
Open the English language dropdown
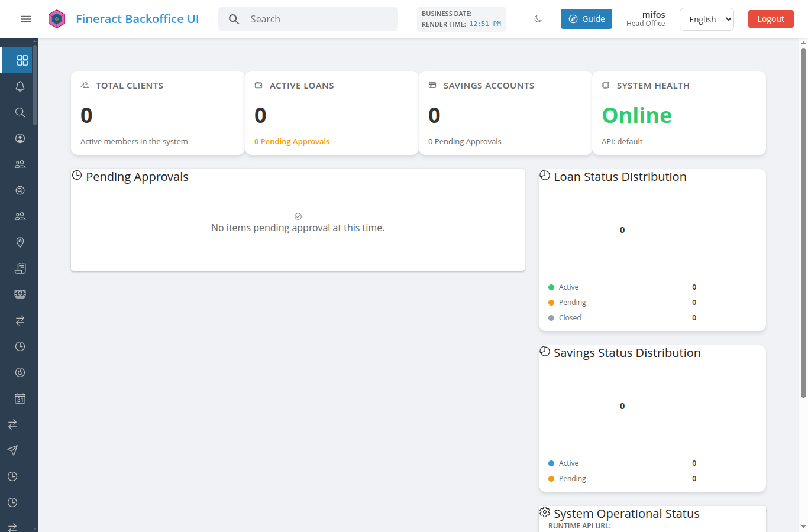pyautogui.click(x=707, y=19)
